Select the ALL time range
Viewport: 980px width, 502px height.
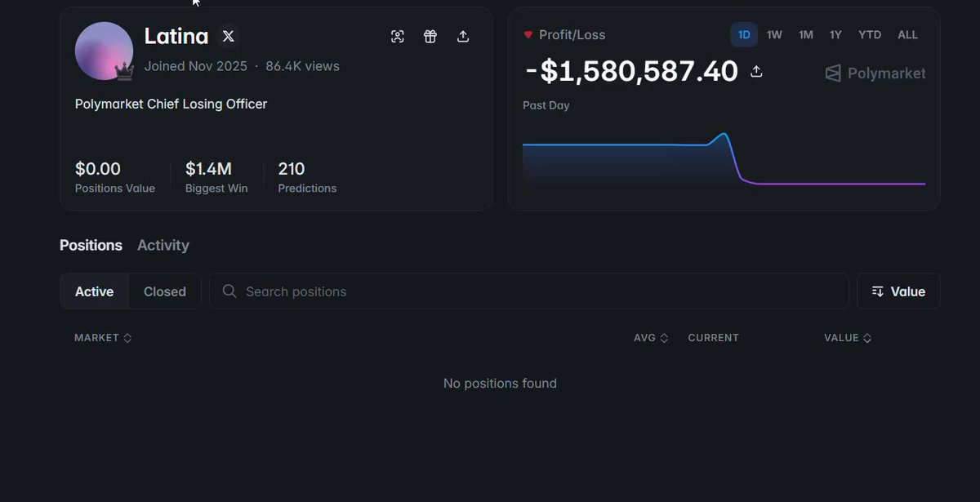[907, 35]
